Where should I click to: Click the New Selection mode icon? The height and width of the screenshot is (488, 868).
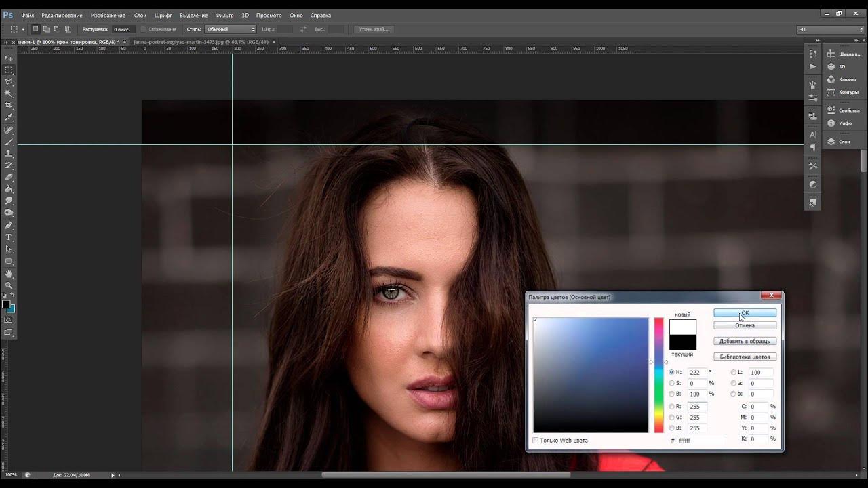[36, 29]
